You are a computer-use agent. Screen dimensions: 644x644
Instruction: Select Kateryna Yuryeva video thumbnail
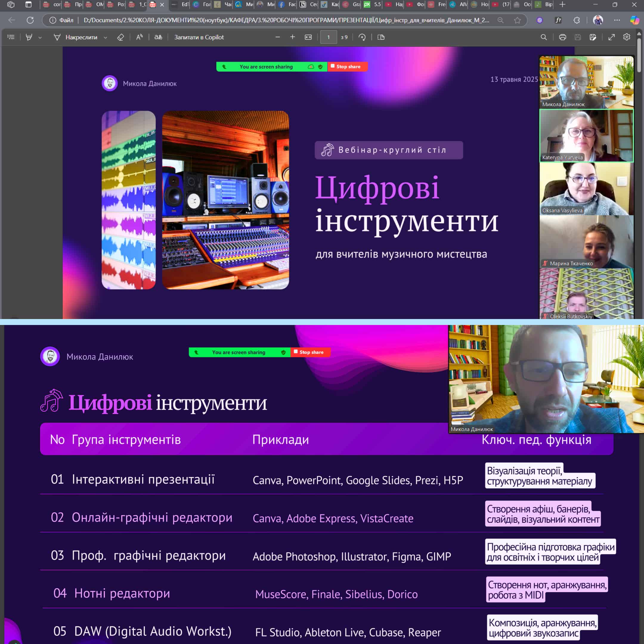(586, 135)
